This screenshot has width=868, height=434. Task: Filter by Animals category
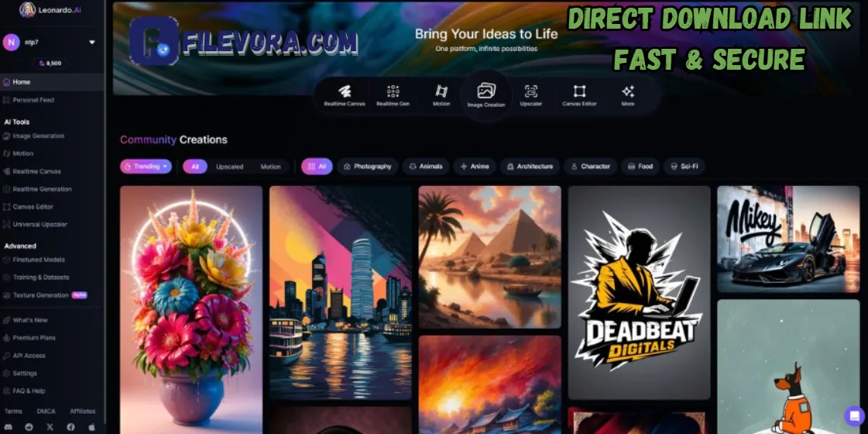pos(426,167)
